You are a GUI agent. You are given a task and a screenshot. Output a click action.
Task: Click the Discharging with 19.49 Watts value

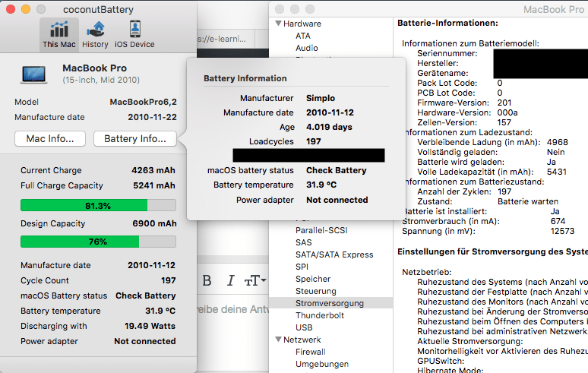coord(150,326)
